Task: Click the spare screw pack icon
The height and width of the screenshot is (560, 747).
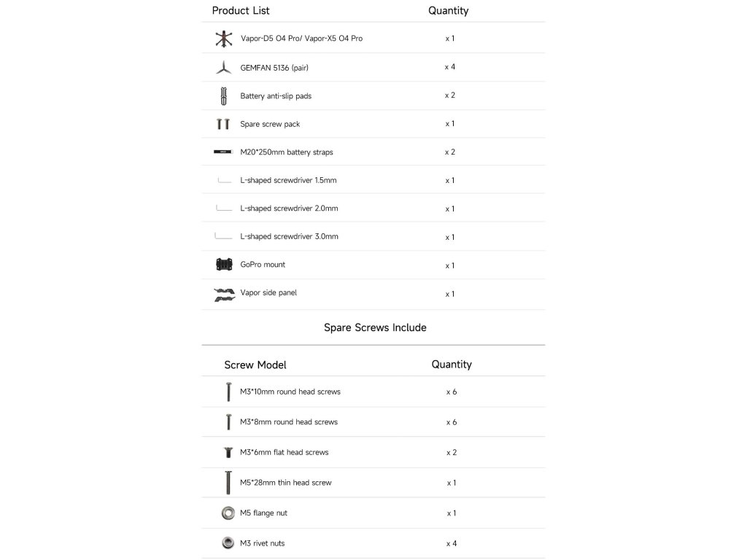Action: (223, 125)
